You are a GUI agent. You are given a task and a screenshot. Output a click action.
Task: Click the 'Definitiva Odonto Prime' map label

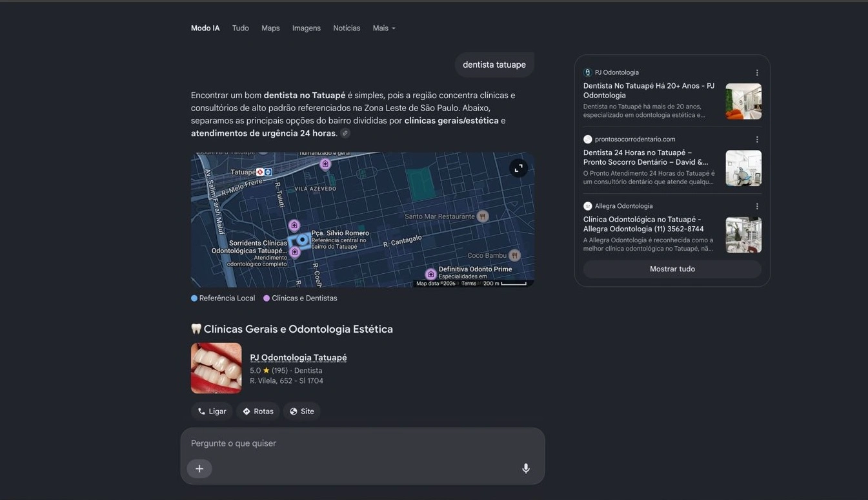pyautogui.click(x=476, y=269)
